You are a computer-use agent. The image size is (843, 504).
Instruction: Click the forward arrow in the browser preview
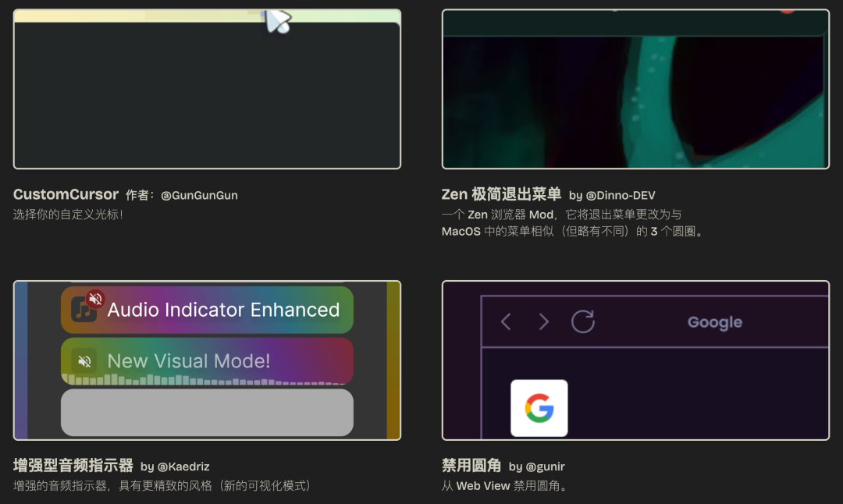tap(545, 321)
